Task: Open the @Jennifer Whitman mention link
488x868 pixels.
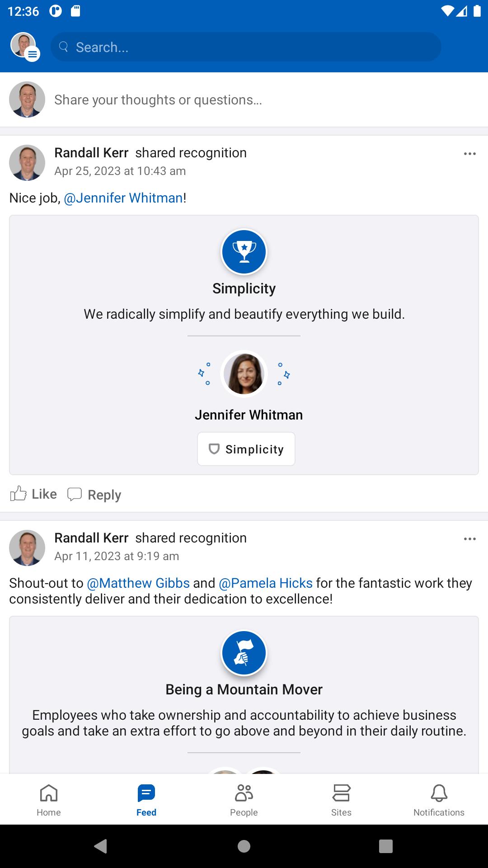Action: (x=123, y=198)
